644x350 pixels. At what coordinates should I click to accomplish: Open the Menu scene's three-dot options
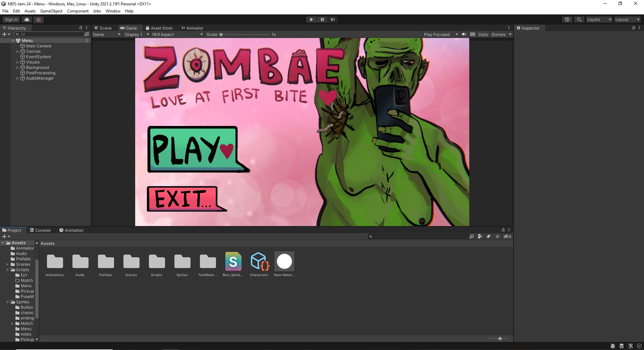coord(87,41)
